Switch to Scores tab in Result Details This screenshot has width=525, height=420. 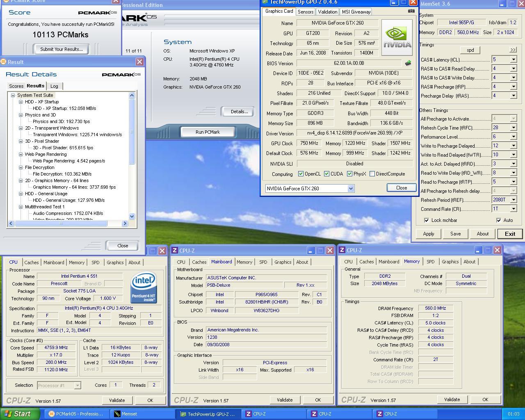[16, 86]
